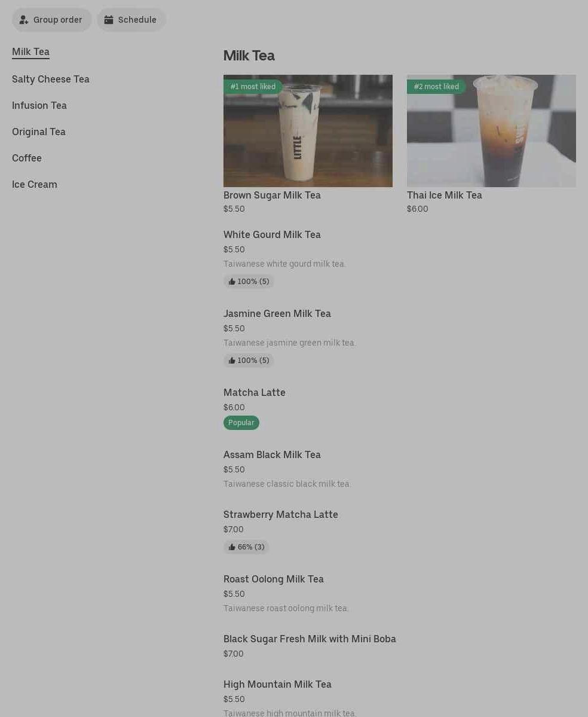Click thumbs-up icon under Strawberry Matcha Latte
Screen dimensions: 588x717
tap(232, 547)
